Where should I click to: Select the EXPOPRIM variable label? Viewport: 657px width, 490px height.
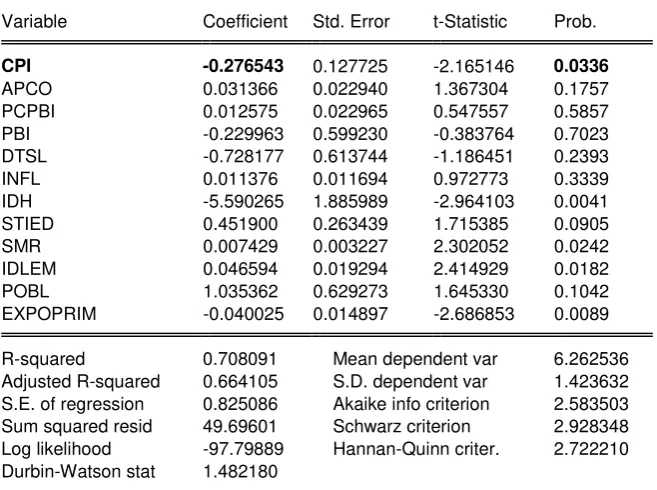tap(49, 314)
